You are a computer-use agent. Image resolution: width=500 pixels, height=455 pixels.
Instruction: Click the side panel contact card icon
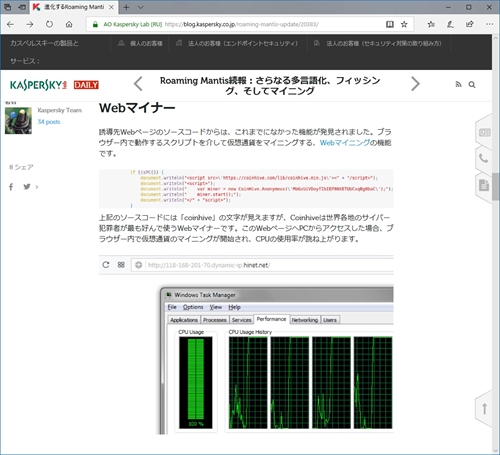(x=484, y=133)
